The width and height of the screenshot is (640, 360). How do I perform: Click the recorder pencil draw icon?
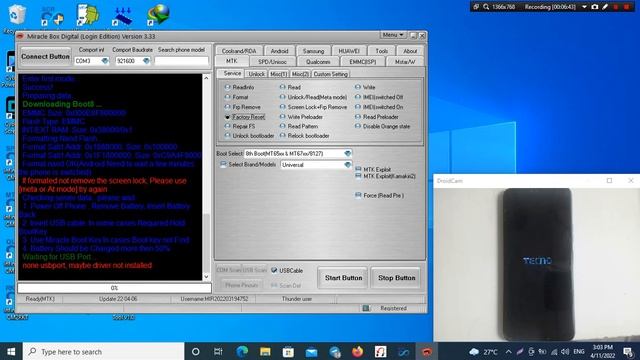click(605, 7)
